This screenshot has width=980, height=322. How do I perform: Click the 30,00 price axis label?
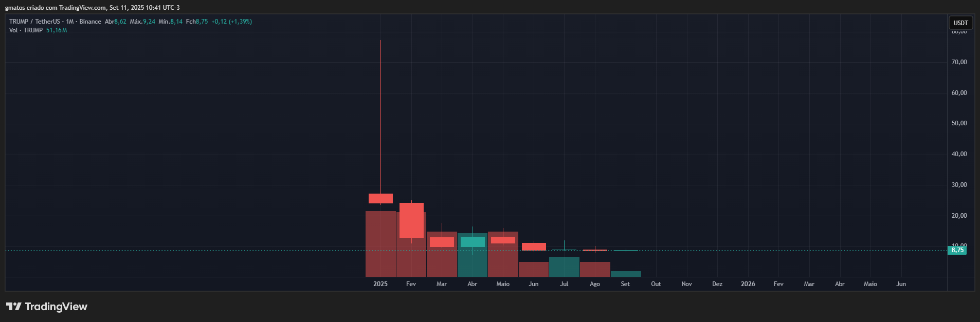[x=959, y=185]
